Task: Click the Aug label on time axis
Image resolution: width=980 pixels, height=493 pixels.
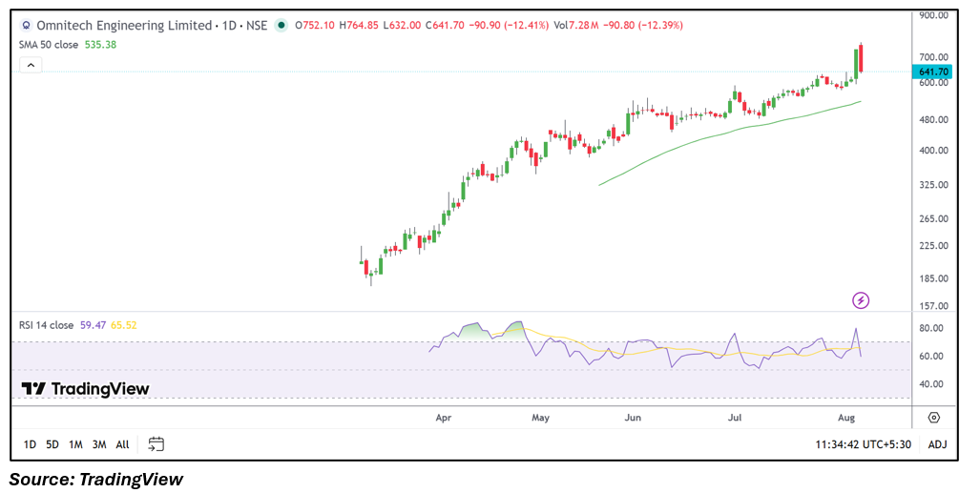Action: coord(845,418)
